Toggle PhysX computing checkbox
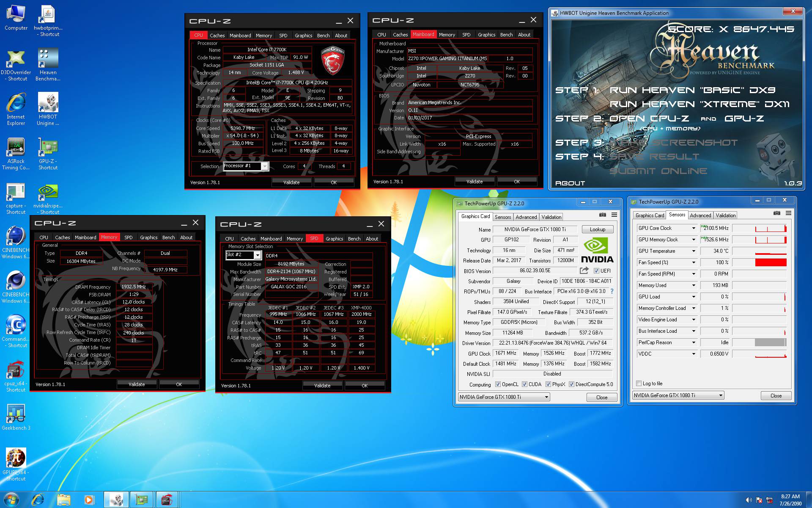The image size is (812, 508). pyautogui.click(x=548, y=384)
